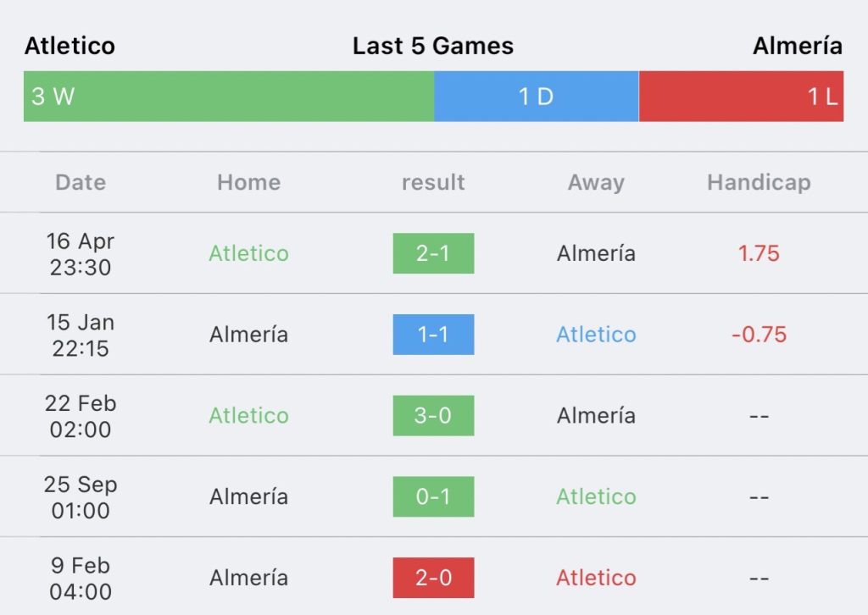Click the Away column header
The width and height of the screenshot is (868, 615).
pyautogui.click(x=596, y=182)
